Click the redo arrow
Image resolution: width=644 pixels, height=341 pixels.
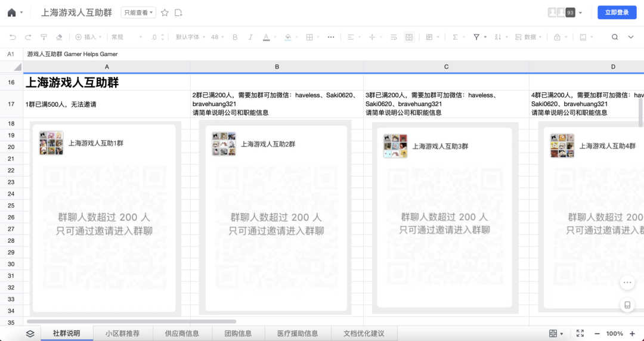(28, 37)
